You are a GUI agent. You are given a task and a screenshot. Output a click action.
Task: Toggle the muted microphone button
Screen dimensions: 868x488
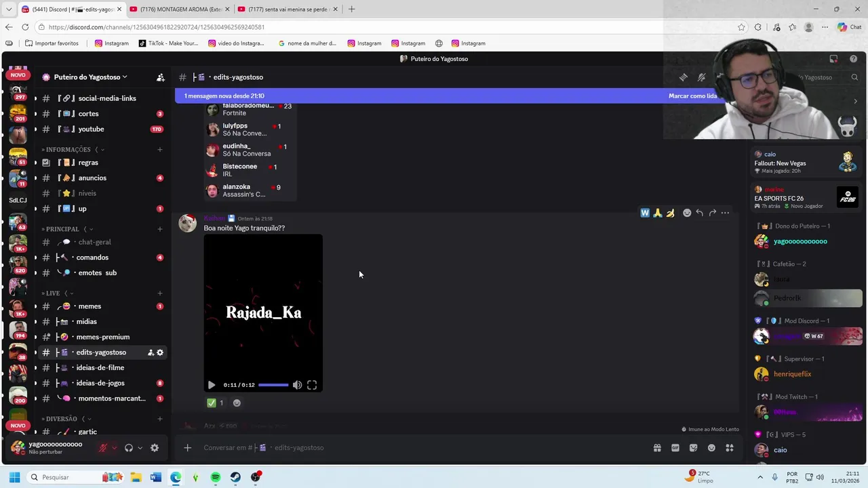(103, 448)
